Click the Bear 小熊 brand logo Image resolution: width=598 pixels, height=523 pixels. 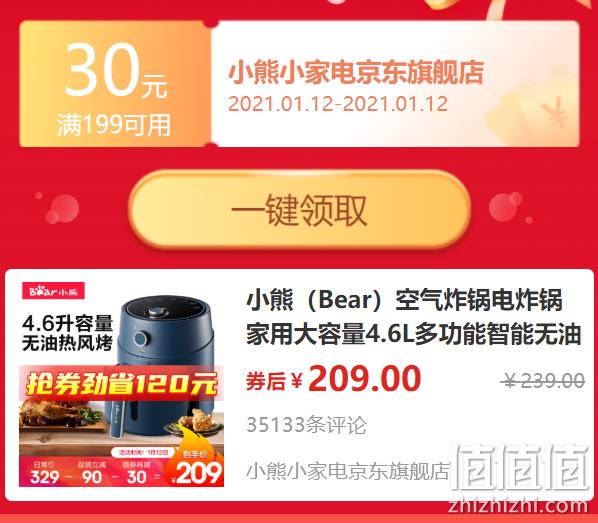53,291
